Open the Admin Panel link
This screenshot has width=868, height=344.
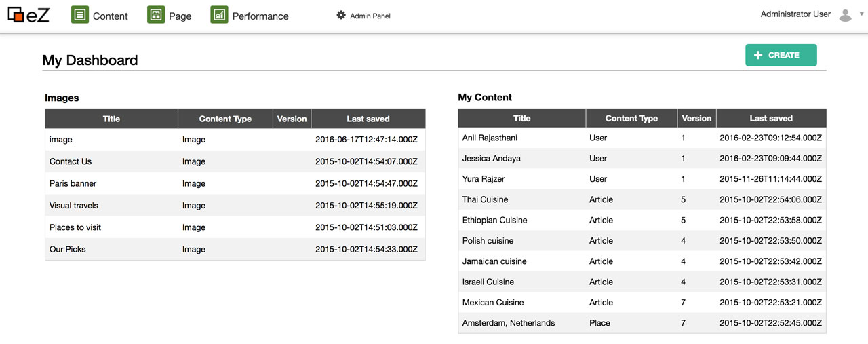(370, 16)
